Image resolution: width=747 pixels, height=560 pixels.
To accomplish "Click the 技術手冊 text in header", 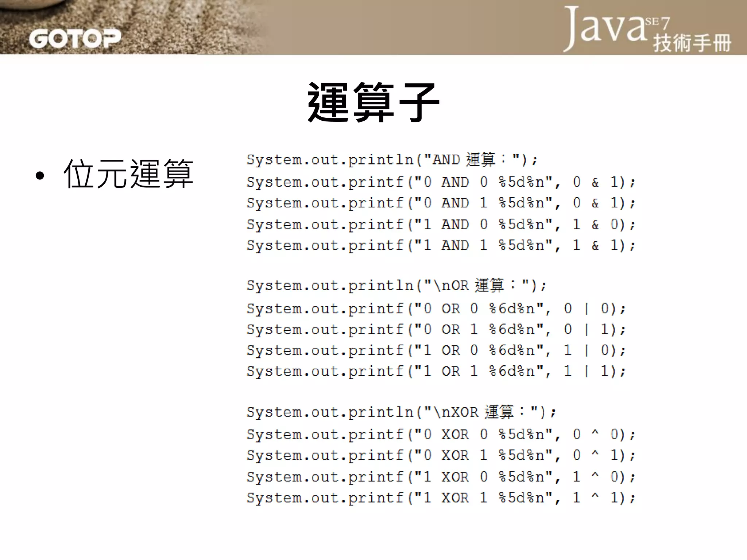I will coord(692,43).
